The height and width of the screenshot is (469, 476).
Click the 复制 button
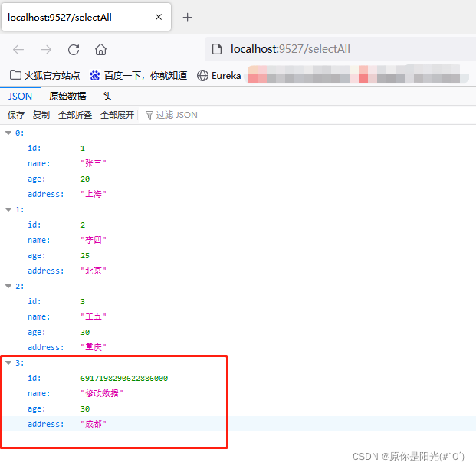(x=41, y=115)
